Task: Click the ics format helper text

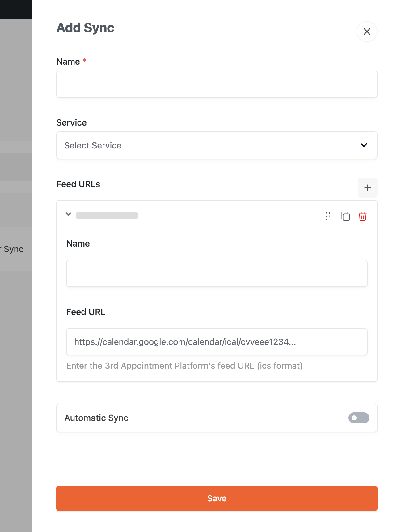Action: point(184,366)
